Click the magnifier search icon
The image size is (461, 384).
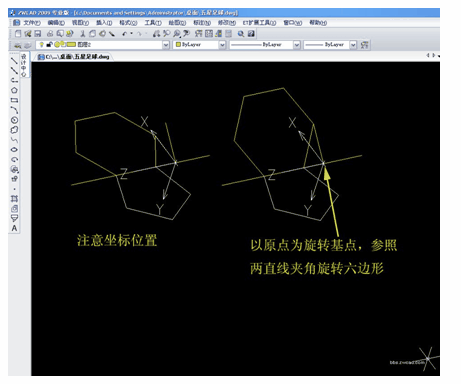[241, 33]
